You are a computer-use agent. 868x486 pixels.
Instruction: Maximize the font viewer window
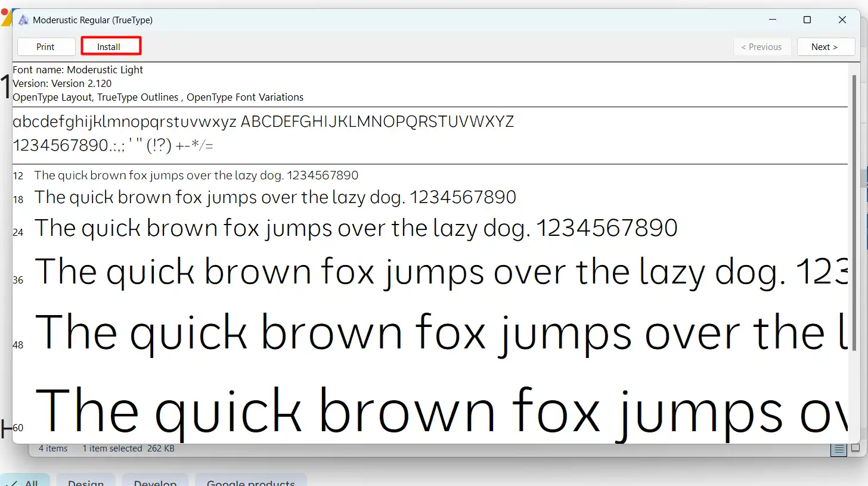[x=807, y=20]
